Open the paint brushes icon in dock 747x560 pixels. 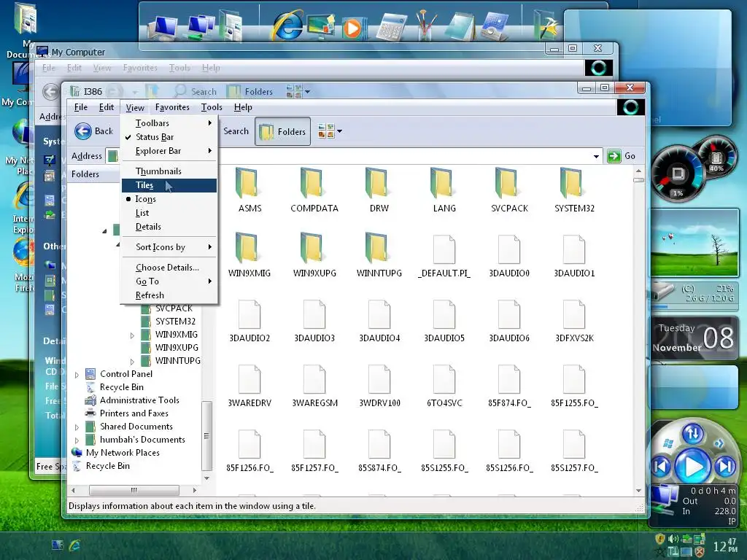tap(425, 26)
